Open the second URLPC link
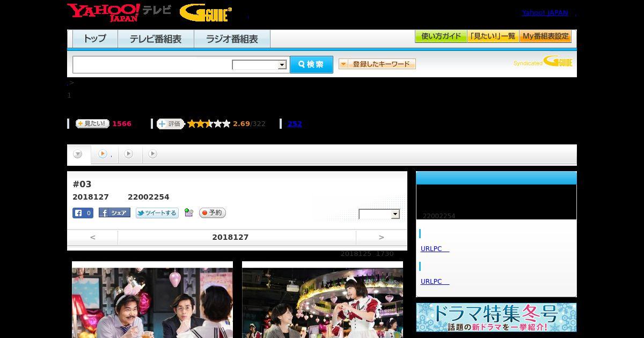644x338 pixels. tap(435, 282)
